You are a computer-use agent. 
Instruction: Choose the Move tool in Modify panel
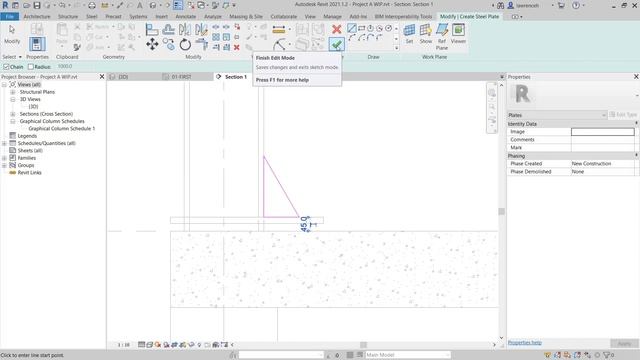(x=152, y=44)
